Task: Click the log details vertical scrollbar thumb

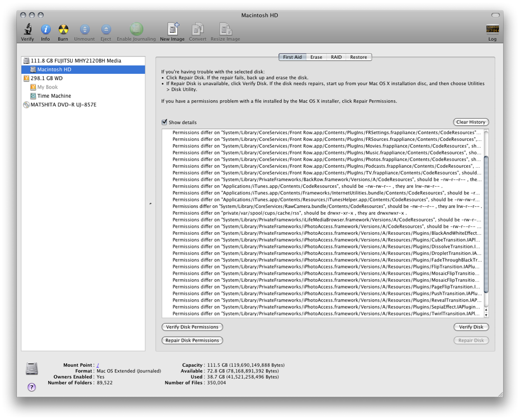Action: point(486,224)
